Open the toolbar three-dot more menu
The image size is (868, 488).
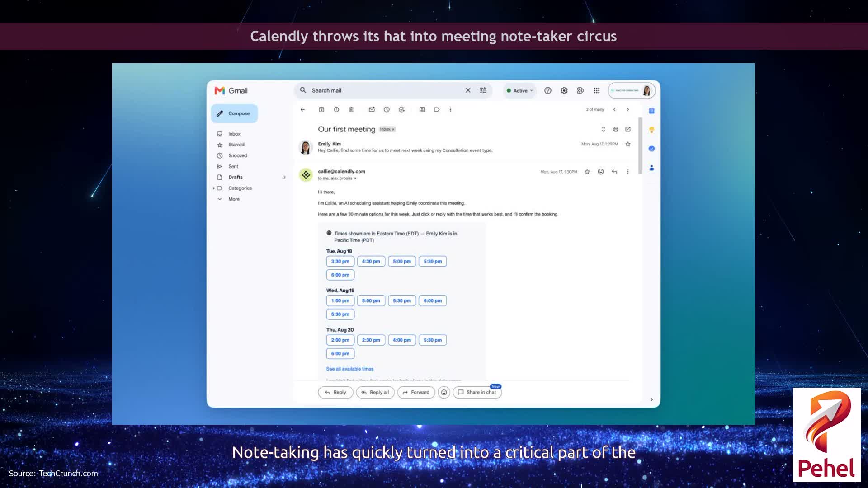pyautogui.click(x=450, y=109)
